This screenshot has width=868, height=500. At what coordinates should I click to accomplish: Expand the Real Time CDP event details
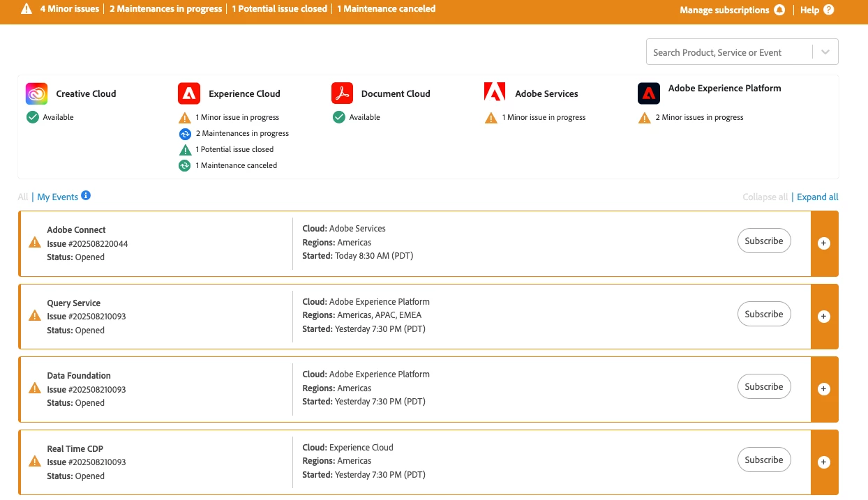pos(824,462)
